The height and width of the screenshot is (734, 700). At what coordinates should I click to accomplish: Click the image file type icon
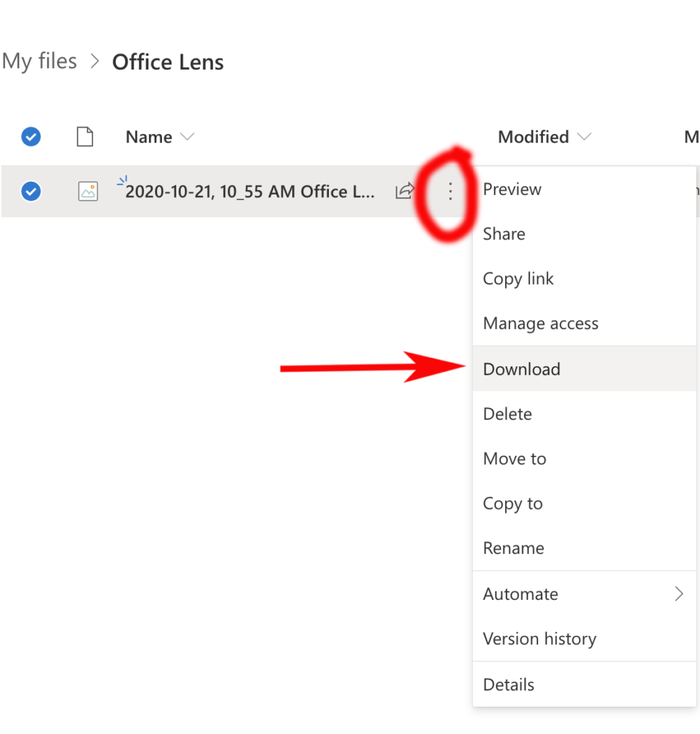[87, 191]
